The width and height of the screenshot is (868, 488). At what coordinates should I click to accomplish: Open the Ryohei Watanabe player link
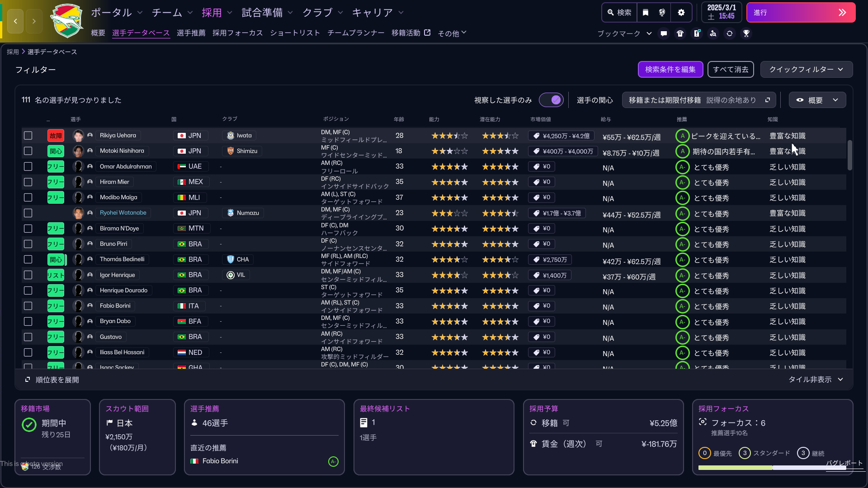point(123,213)
